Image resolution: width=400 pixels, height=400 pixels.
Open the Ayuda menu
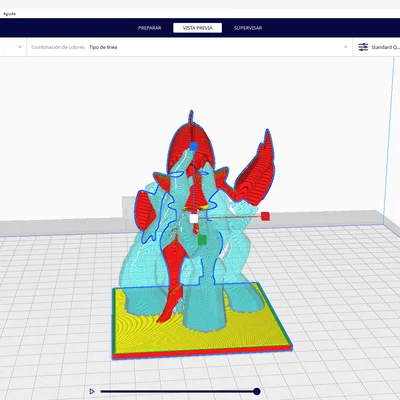(9, 14)
